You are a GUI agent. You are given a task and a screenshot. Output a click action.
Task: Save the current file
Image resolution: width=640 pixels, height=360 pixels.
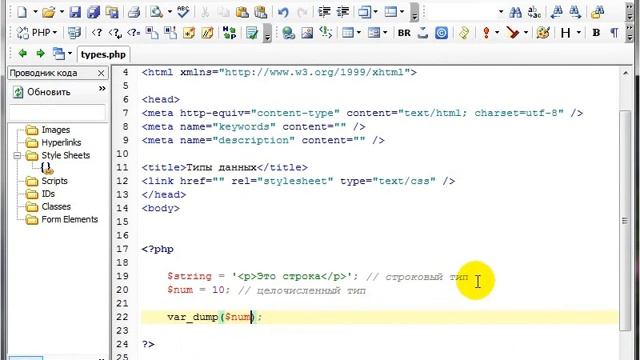tap(75, 12)
